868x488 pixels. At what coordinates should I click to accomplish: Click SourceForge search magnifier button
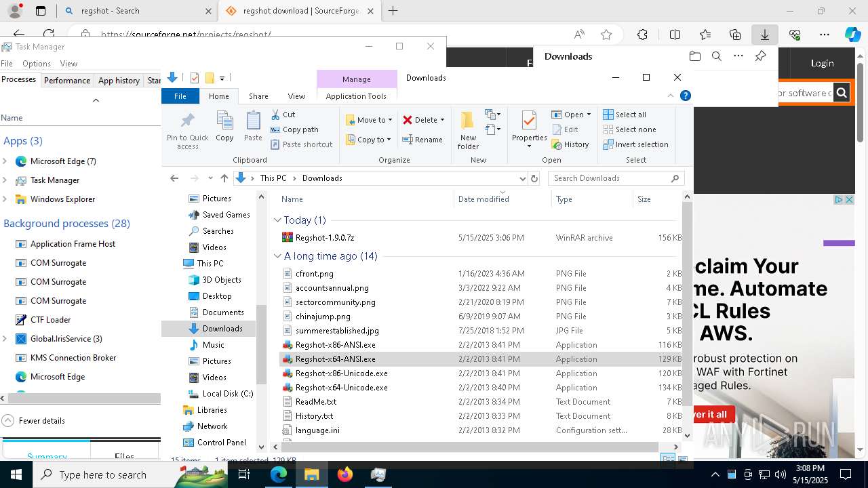[842, 93]
